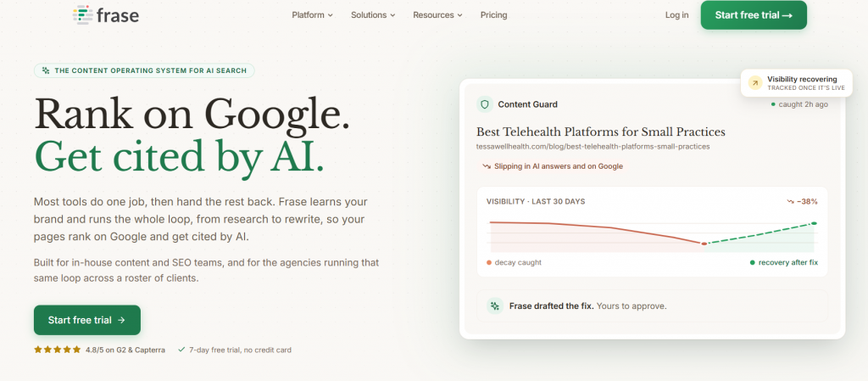Expand the Solutions dropdown chevron
This screenshot has height=381, width=868.
coord(392,15)
